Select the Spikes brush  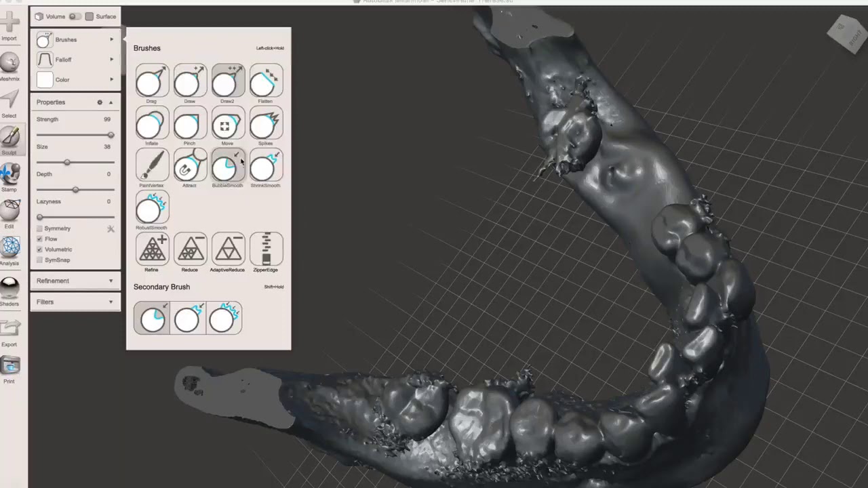click(266, 124)
